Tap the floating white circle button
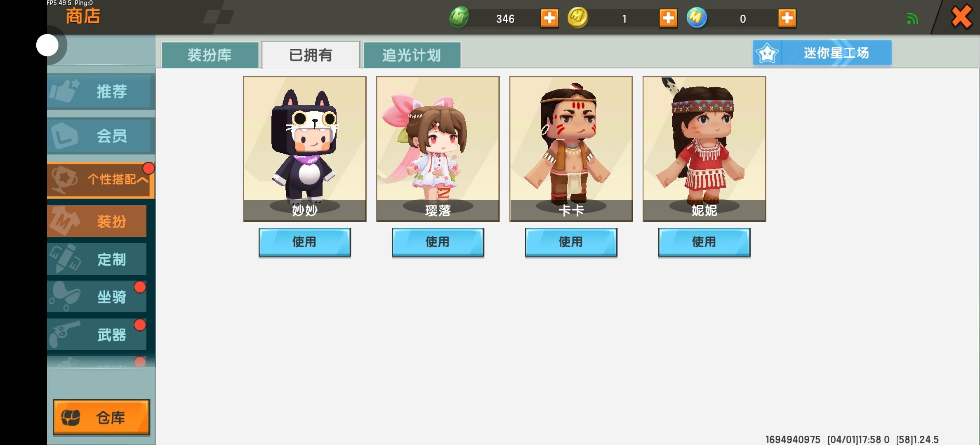980x445 pixels. 47,45
